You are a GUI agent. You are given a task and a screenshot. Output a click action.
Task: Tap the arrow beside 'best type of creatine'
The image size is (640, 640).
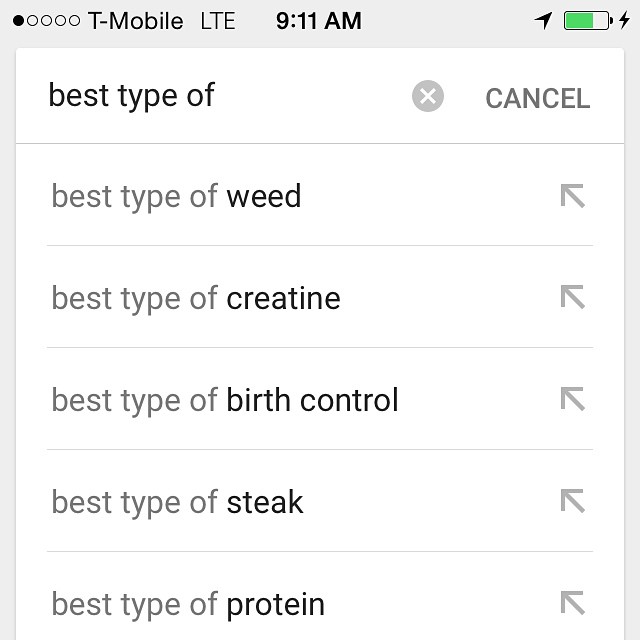point(572,298)
